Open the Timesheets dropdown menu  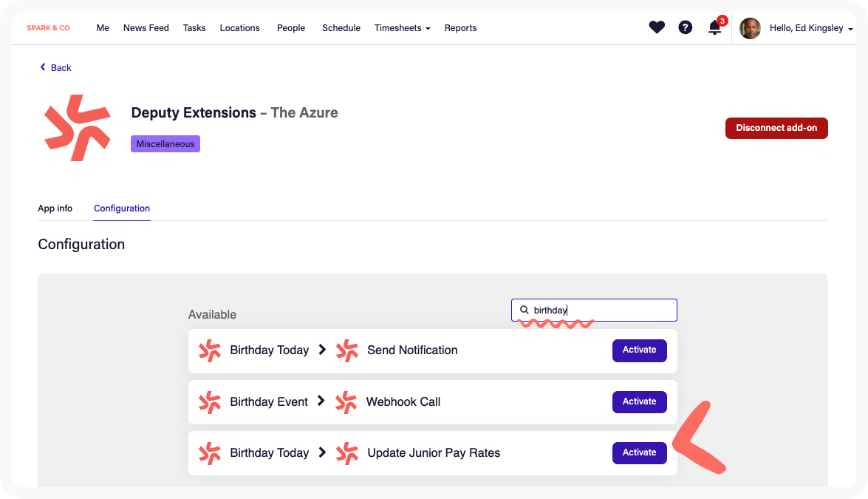tap(402, 27)
